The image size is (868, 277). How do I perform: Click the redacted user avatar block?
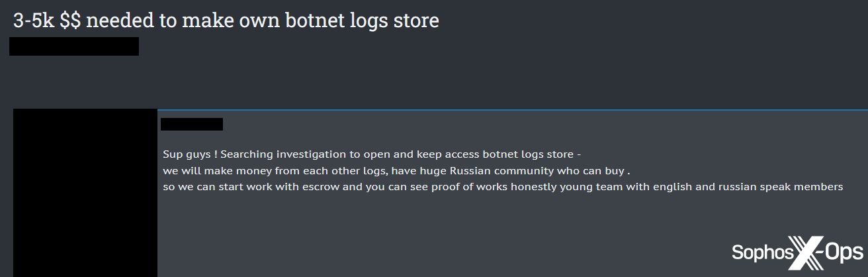tap(85, 192)
